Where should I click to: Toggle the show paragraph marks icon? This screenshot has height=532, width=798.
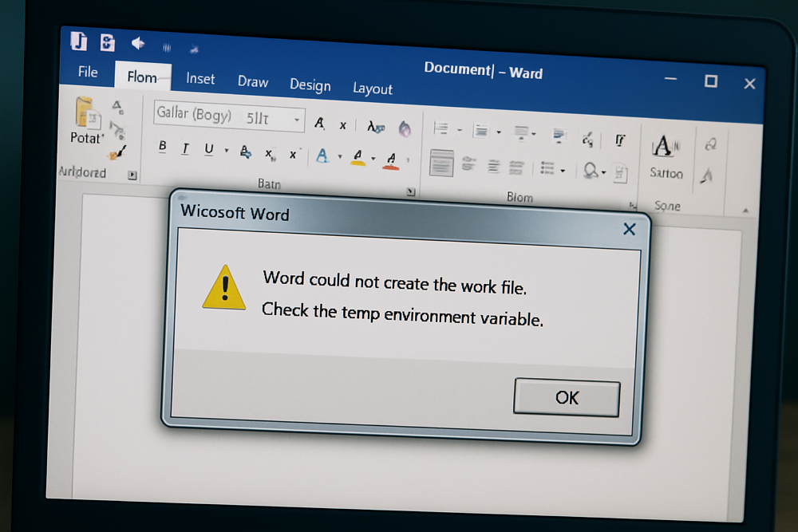click(619, 140)
